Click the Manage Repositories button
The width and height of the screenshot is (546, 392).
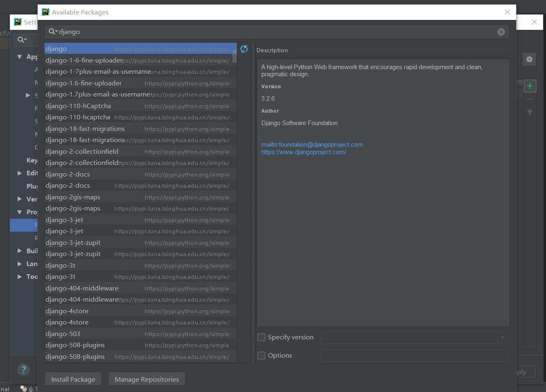(147, 379)
